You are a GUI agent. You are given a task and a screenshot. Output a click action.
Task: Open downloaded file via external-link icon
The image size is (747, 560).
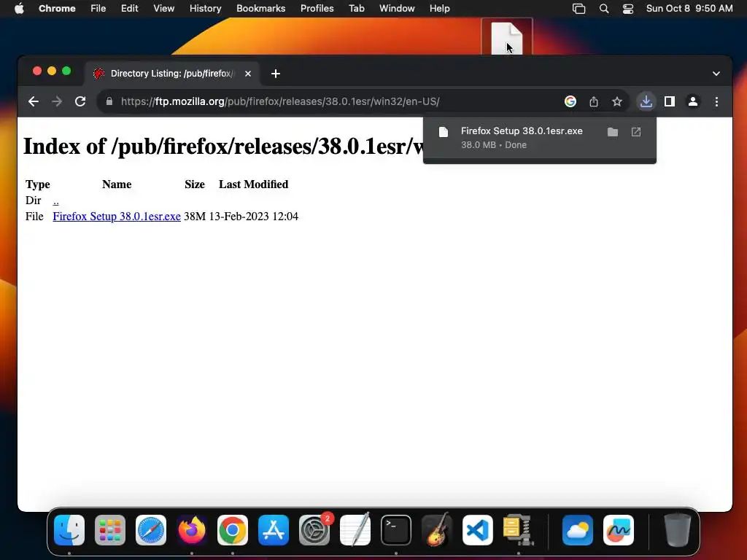click(636, 132)
